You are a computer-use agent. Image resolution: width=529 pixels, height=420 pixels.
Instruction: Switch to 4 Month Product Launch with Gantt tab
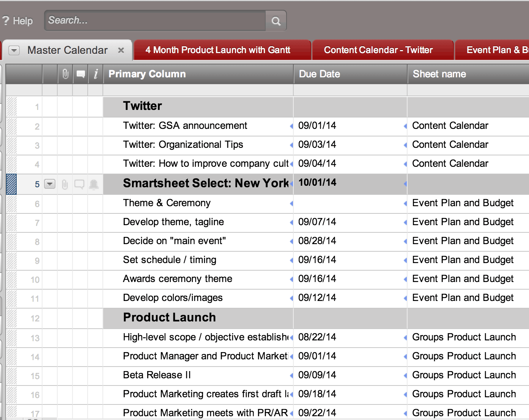218,50
